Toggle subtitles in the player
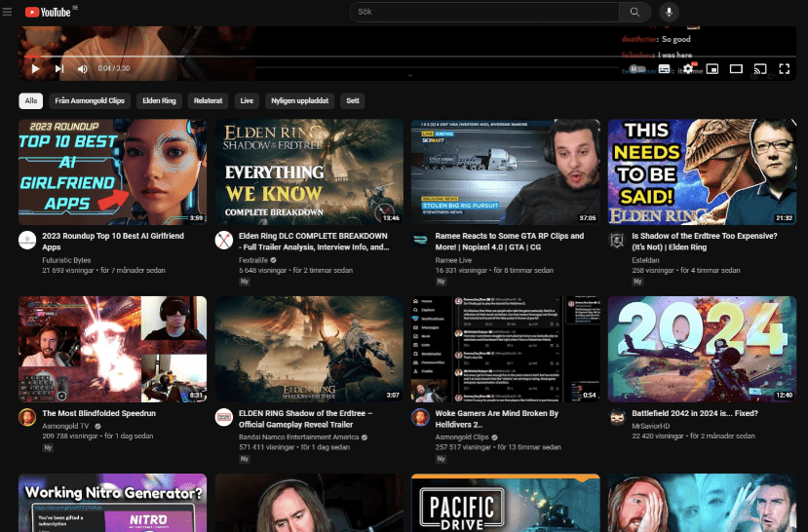 [x=664, y=69]
